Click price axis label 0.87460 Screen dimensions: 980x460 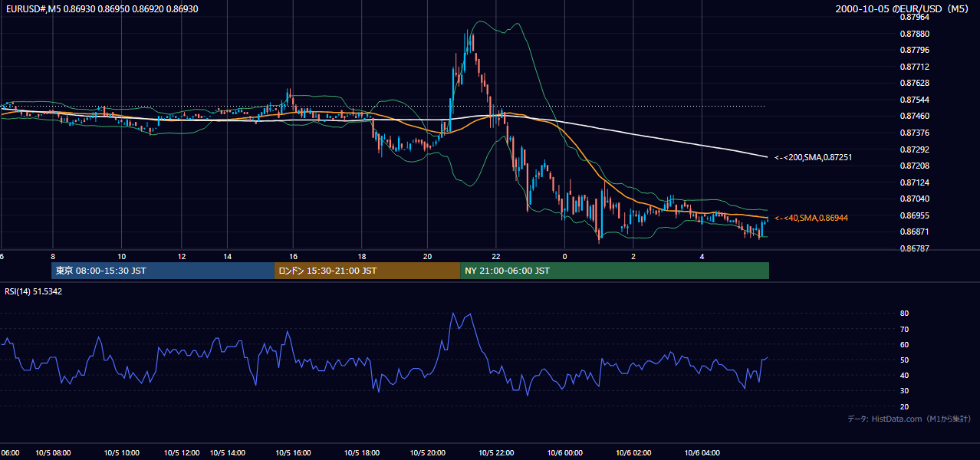coord(914,116)
